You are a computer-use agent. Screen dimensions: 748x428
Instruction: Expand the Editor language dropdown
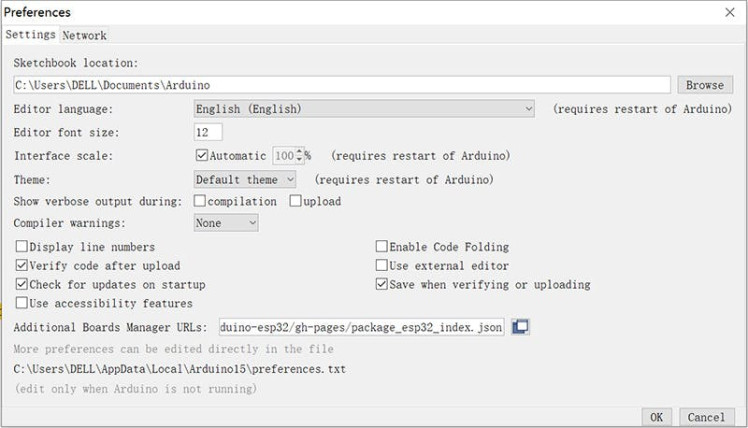[365, 109]
